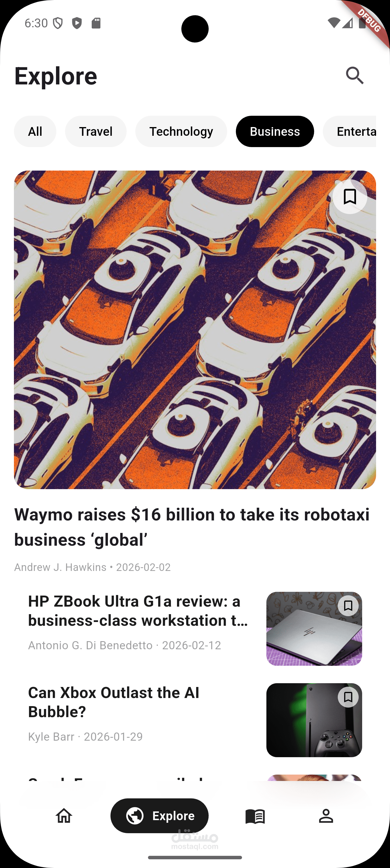Screen dimensions: 390x868
Task: Open the HP ZBook Ultra G1a review headline
Action: [138, 611]
